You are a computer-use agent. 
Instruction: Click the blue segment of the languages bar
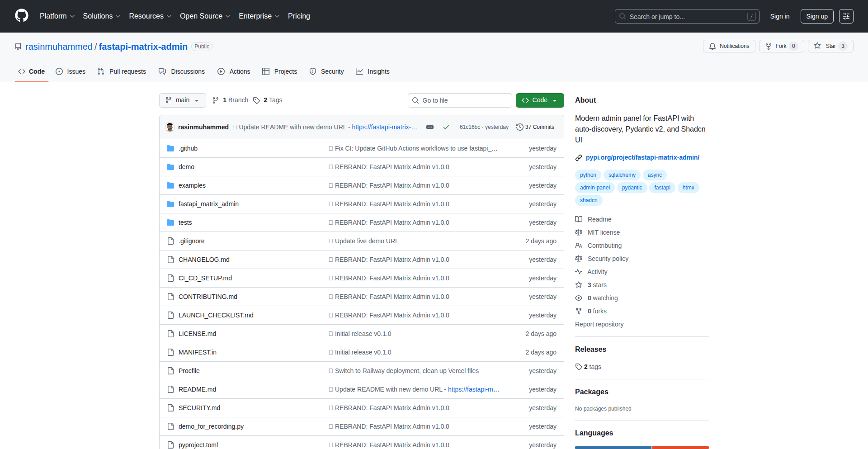pyautogui.click(x=613, y=447)
